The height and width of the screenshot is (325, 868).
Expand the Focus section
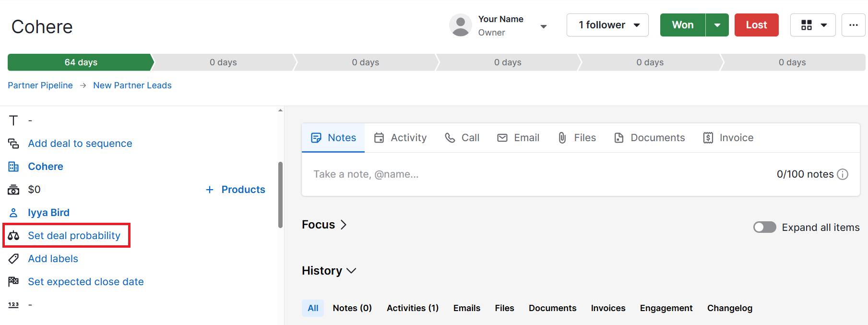(x=324, y=225)
